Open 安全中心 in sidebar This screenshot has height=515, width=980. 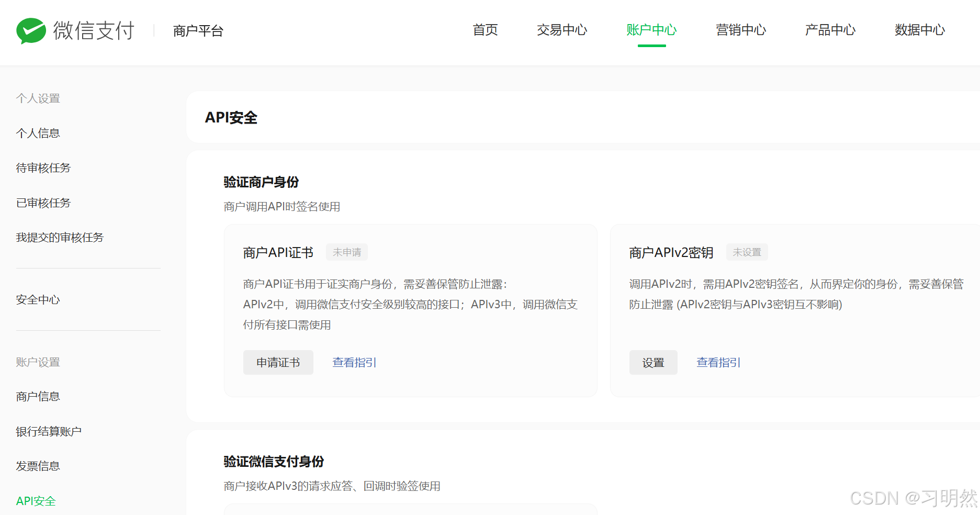coord(38,299)
